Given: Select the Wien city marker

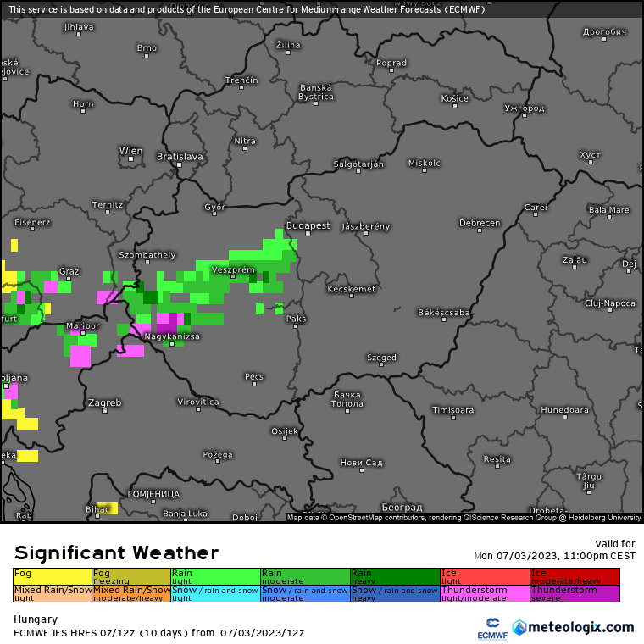Looking at the screenshot, I should 131,159.
